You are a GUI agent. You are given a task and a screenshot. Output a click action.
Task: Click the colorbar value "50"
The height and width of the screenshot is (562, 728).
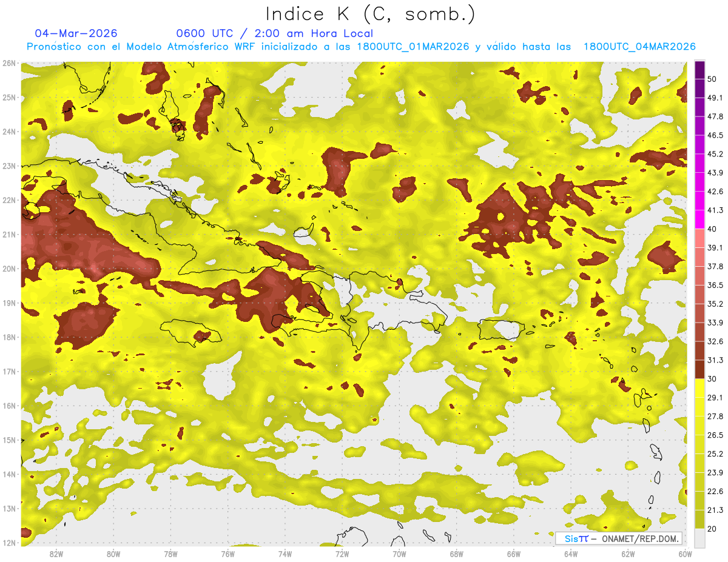pyautogui.click(x=712, y=79)
